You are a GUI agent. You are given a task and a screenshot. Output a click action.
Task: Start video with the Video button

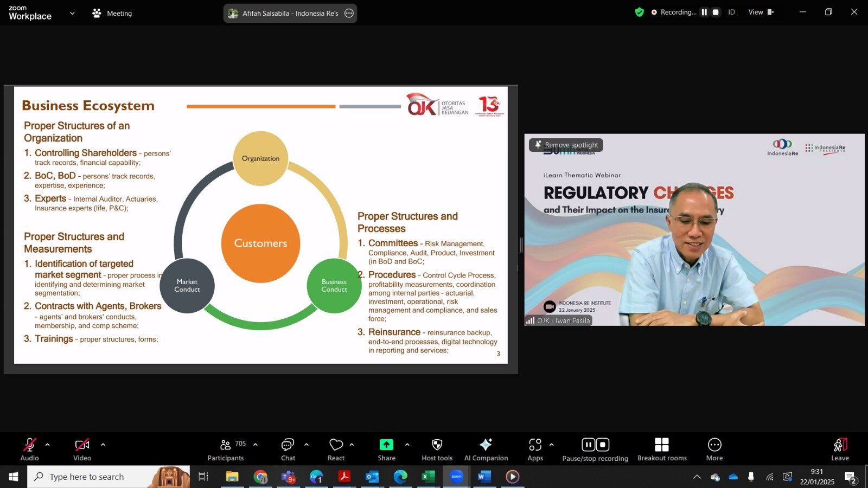(x=82, y=450)
